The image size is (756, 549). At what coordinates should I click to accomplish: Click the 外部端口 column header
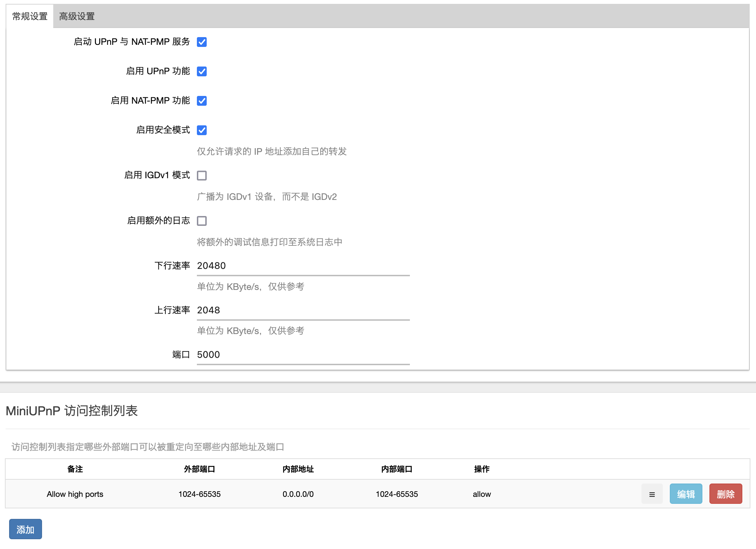[199, 469]
